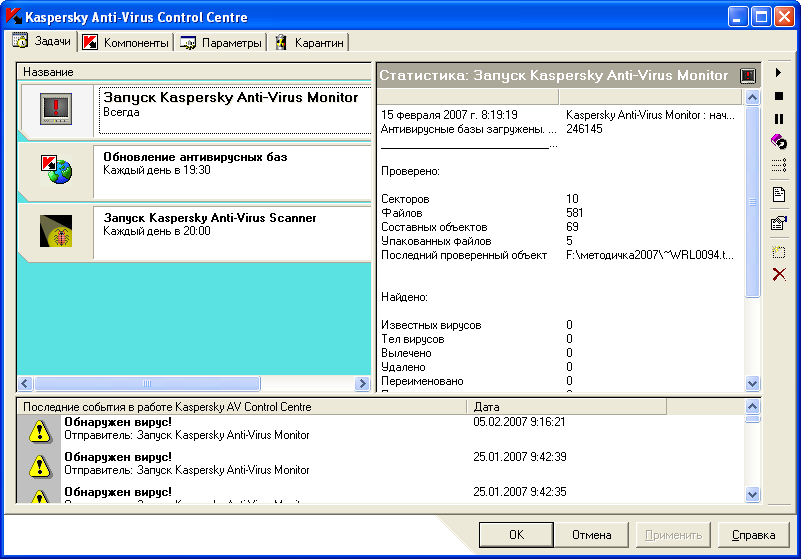Click the Stop task square icon
The height and width of the screenshot is (559, 801).
click(779, 96)
